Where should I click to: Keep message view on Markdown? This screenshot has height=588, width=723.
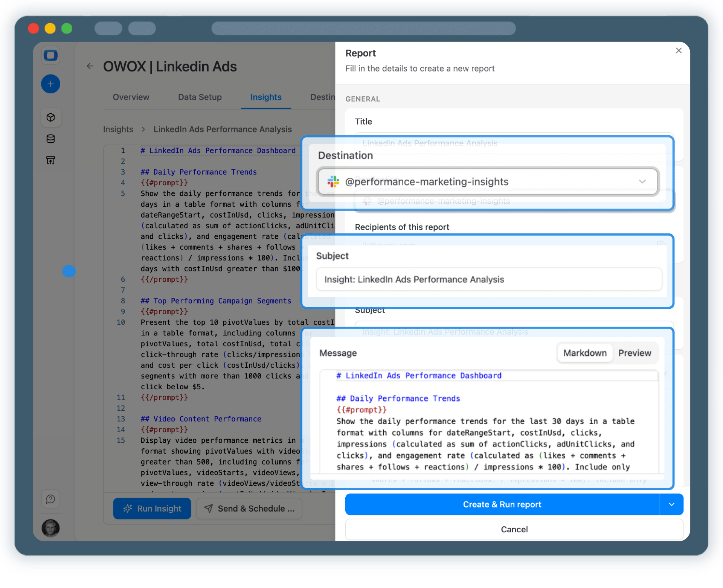click(x=584, y=353)
